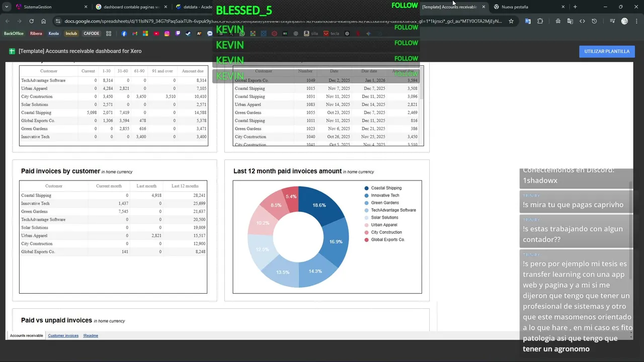Bookmark this page with the star icon
The height and width of the screenshot is (362, 644).
511,21
